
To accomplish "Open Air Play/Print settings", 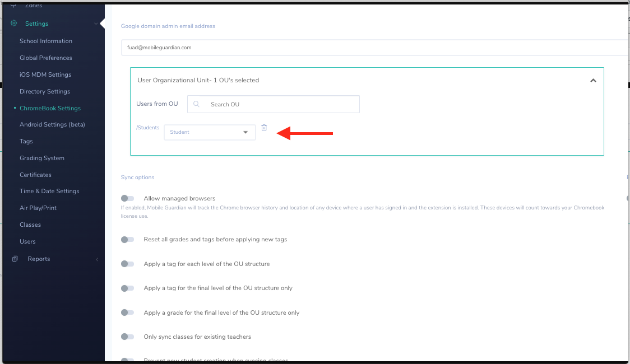I will coord(38,208).
